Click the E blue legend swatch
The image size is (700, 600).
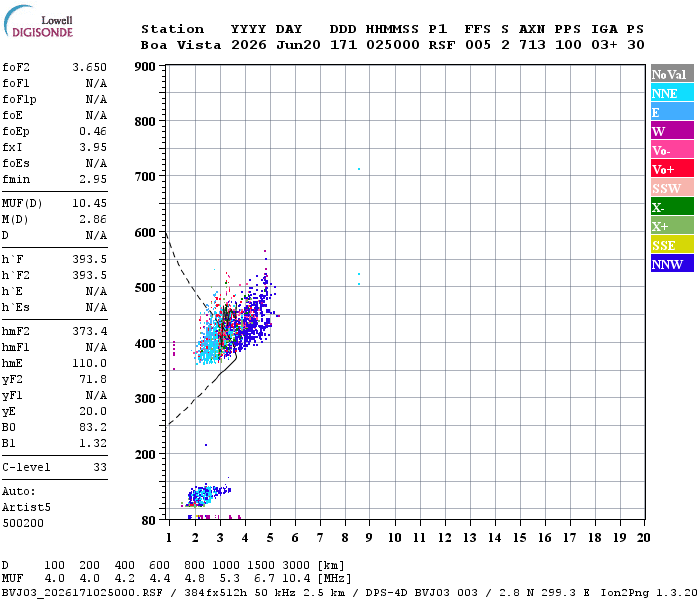click(672, 112)
